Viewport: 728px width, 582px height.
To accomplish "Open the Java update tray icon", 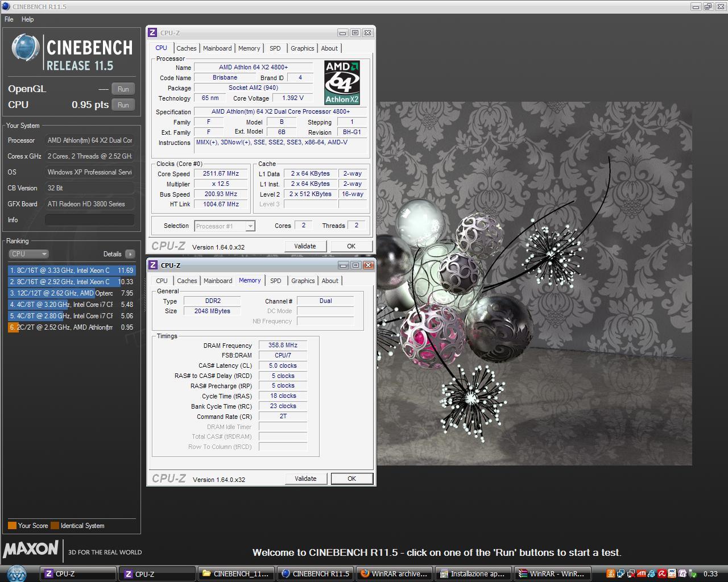I will 611,573.
